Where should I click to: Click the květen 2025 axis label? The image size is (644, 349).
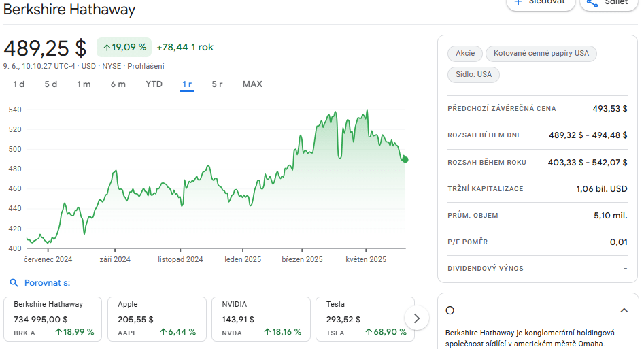[x=366, y=259]
